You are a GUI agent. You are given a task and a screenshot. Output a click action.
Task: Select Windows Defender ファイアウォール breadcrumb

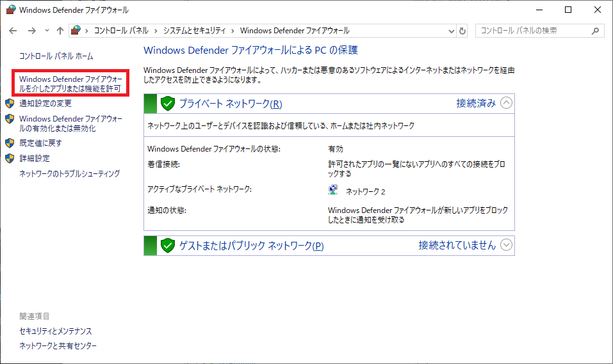pyautogui.click(x=295, y=31)
